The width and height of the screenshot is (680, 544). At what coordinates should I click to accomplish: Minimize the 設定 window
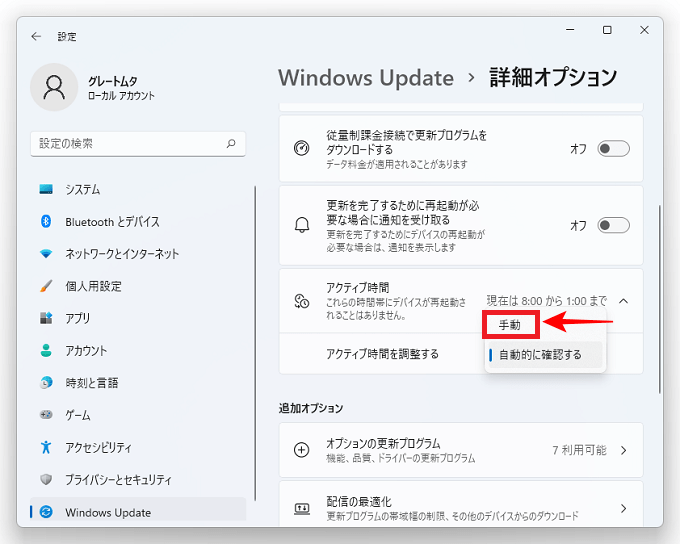click(x=570, y=29)
